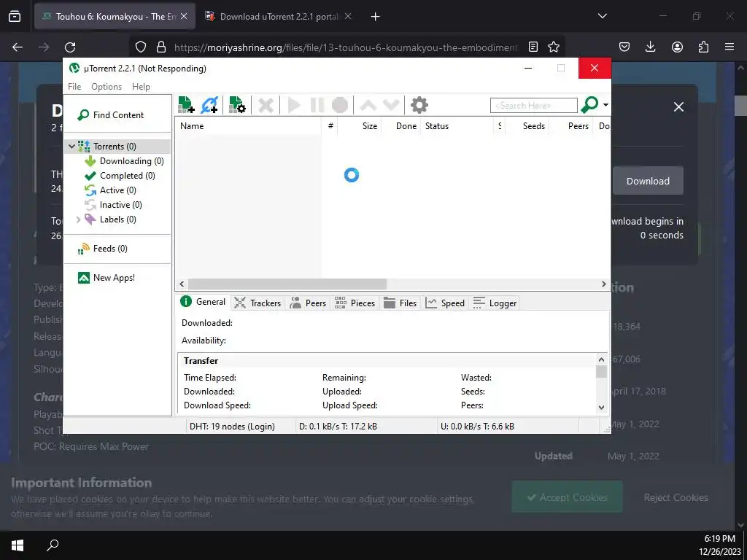The image size is (747, 560).
Task: Click the torrent list scroll left arrow
Action: [182, 284]
